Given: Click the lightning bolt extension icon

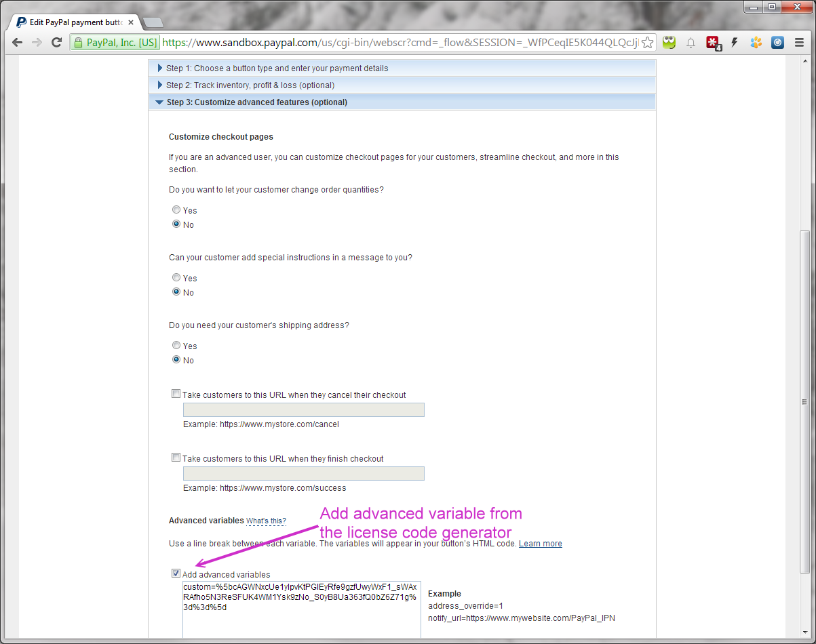Looking at the screenshot, I should [734, 43].
